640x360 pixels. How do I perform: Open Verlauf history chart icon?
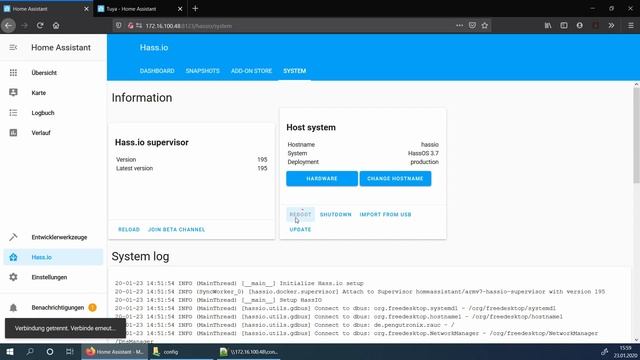click(13, 133)
